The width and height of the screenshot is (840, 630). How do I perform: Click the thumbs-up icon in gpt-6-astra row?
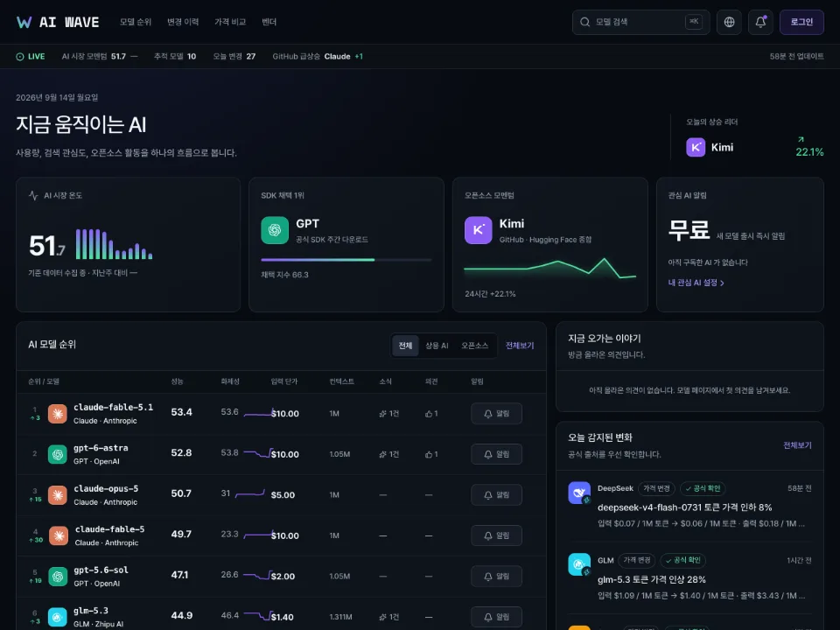[429, 454]
